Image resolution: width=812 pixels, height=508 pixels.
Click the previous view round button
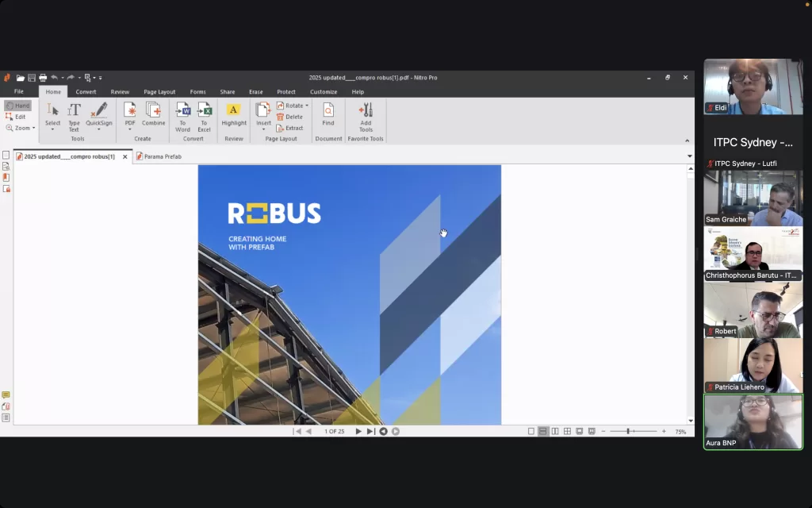point(383,431)
